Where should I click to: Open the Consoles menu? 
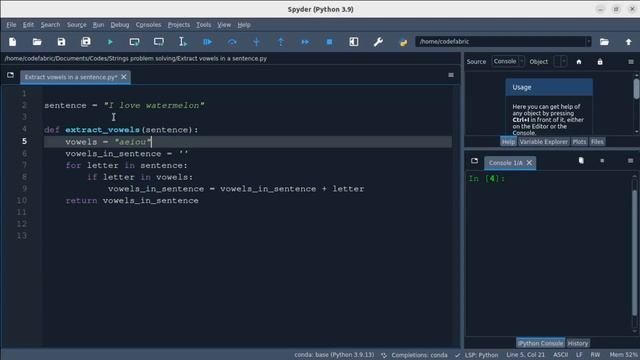click(149, 25)
